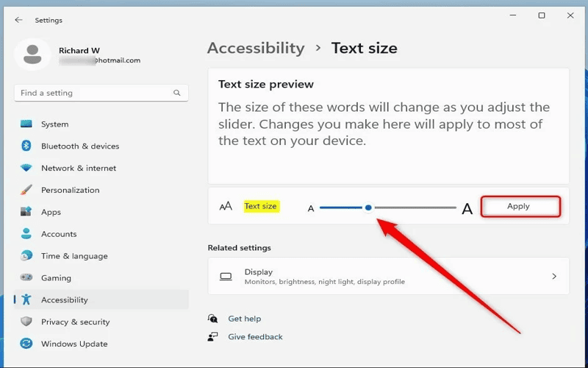Click the slider's filled blue portion
This screenshot has height=368, width=588.
pyautogui.click(x=341, y=208)
